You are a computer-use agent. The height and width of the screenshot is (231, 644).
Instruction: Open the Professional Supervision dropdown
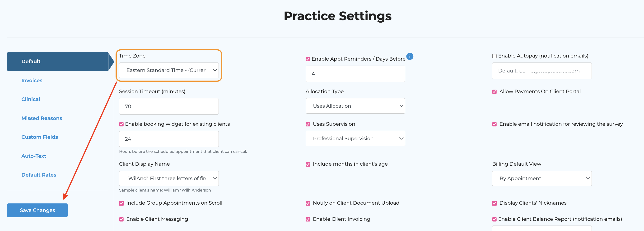click(355, 138)
